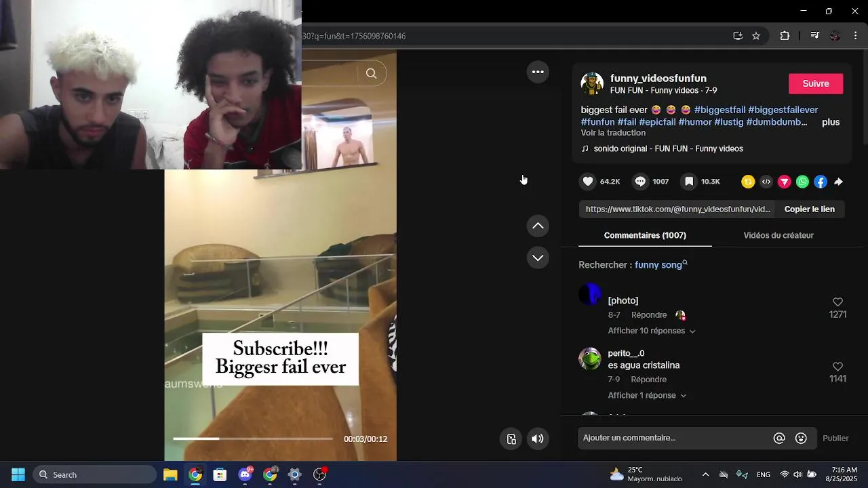Image resolution: width=868 pixels, height=488 pixels.
Task: Open clock showing 7:16 AM
Action: pos(841,474)
